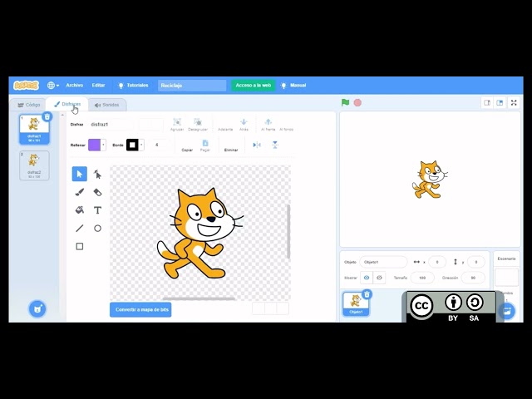
Task: Select the disfraz2 costume thumbnail
Action: 34,165
